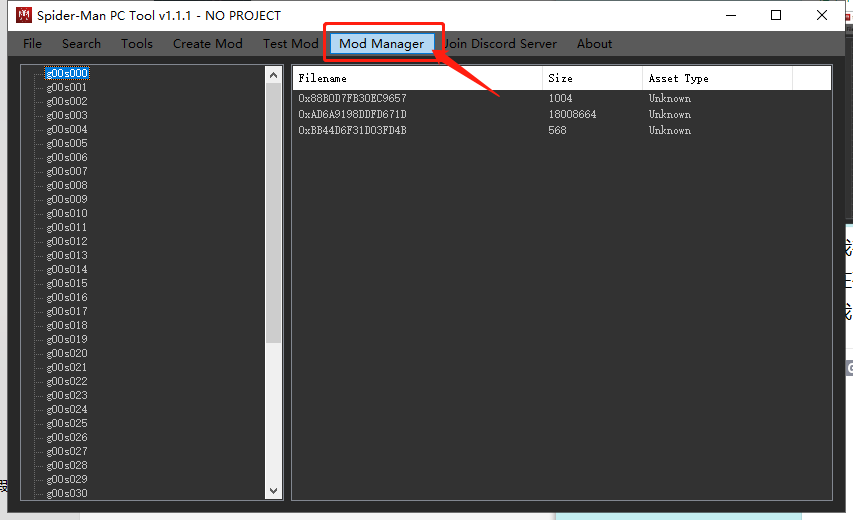Open the Search menu
This screenshot has height=520, width=853.
point(81,43)
